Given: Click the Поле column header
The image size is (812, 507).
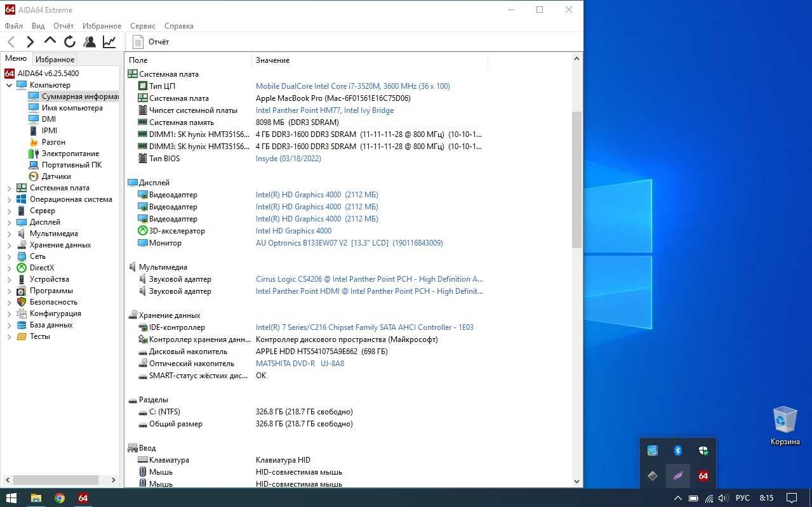Looking at the screenshot, I should [x=188, y=60].
